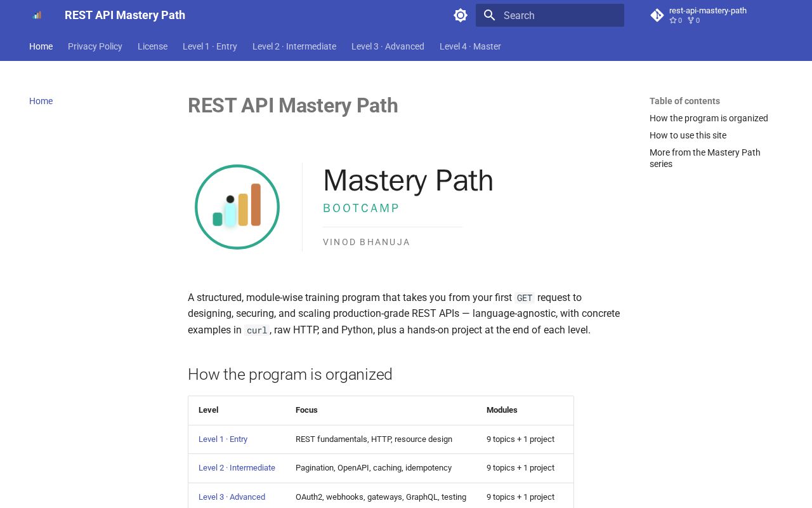The height and width of the screenshot is (508, 812).
Task: Click the Mastery Path bar-chart logo image
Action: pos(237,207)
